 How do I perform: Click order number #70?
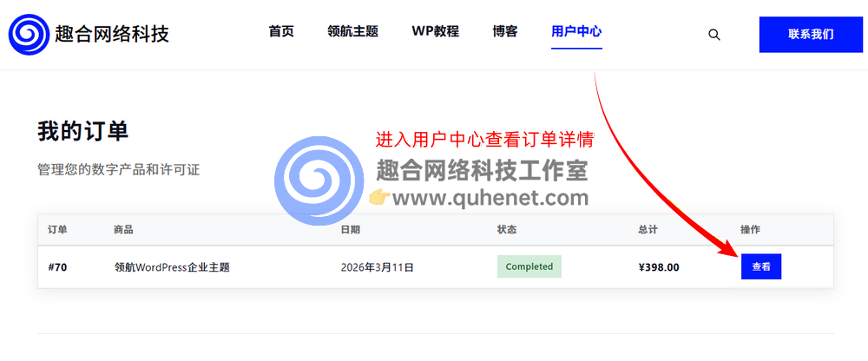click(x=57, y=267)
